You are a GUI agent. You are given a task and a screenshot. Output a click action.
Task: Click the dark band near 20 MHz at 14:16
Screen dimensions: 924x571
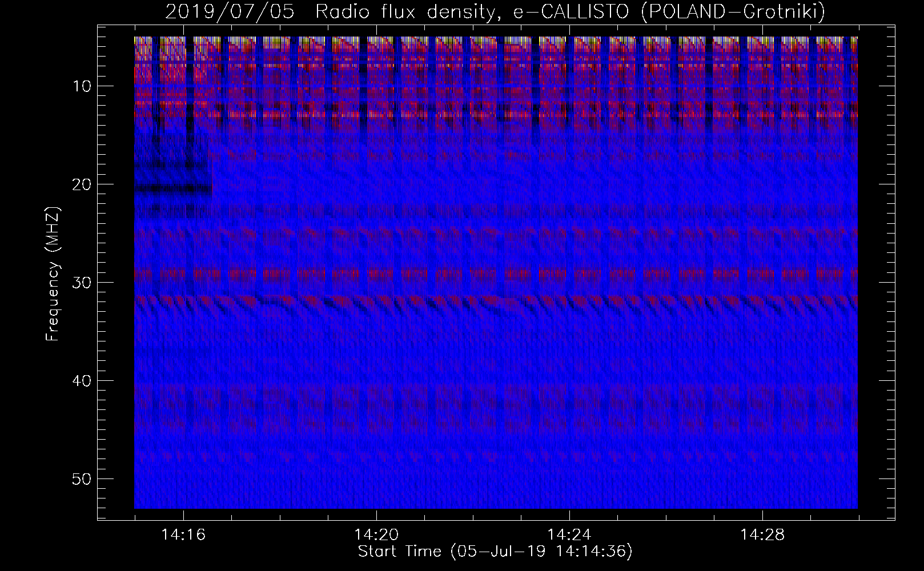[173, 188]
